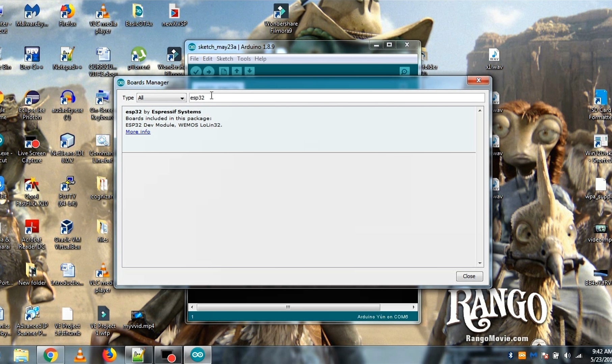The image size is (612, 364).
Task: Select the New folder desktop icon
Action: pos(32,274)
